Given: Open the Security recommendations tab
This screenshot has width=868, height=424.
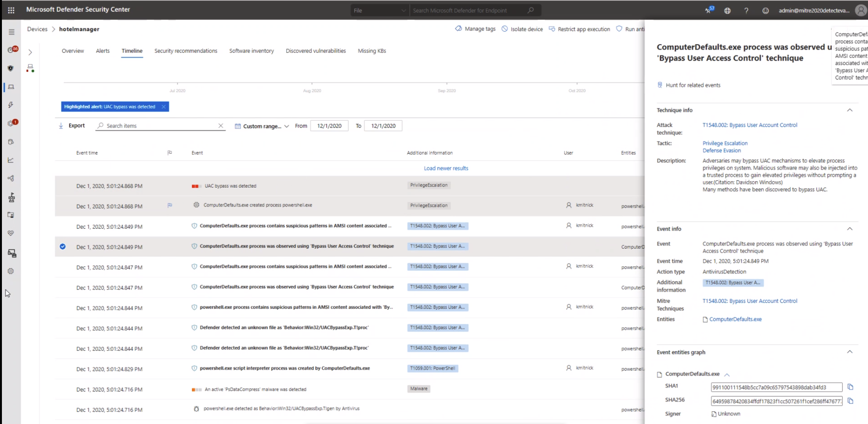Looking at the screenshot, I should [186, 51].
